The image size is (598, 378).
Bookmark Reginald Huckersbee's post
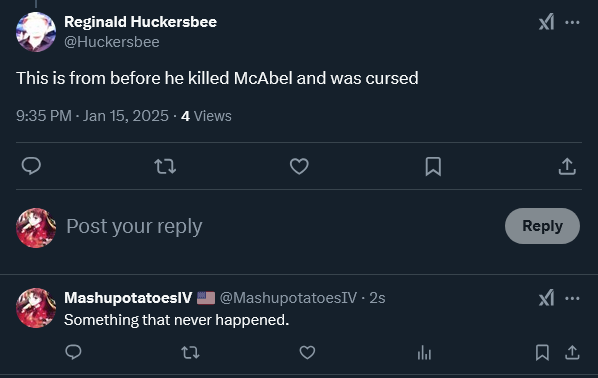tap(433, 167)
